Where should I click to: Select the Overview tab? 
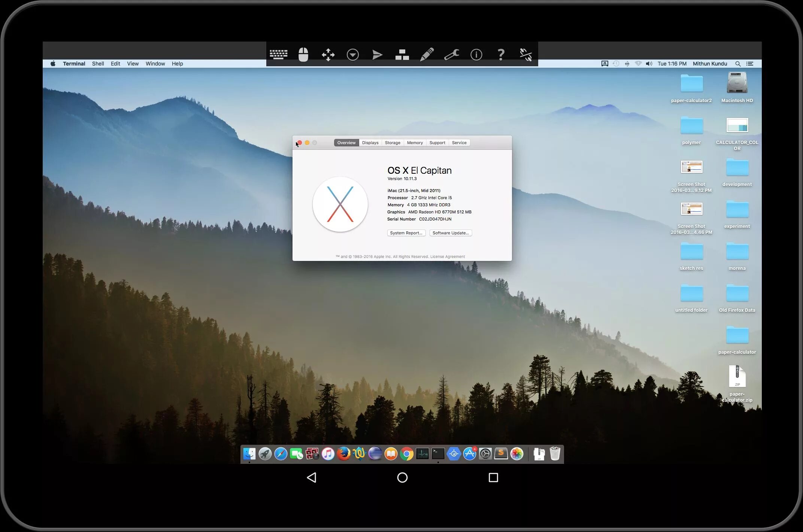[346, 143]
